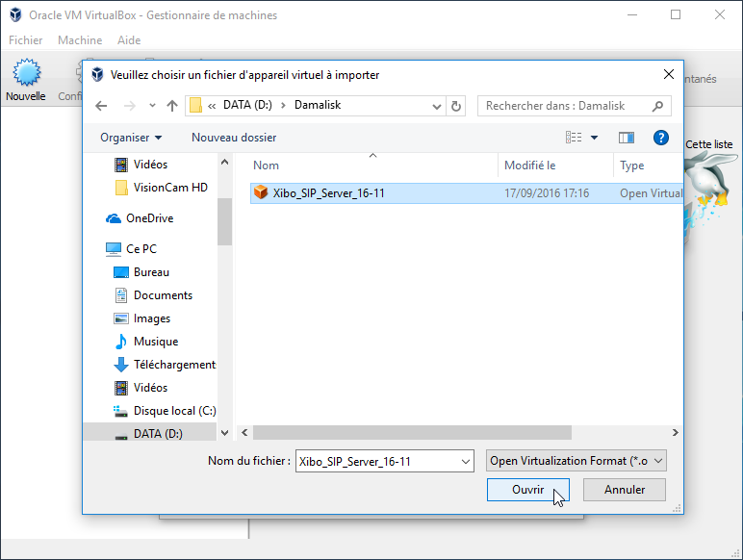This screenshot has width=743, height=560.
Task: Open the Machine menu
Action: (x=80, y=40)
